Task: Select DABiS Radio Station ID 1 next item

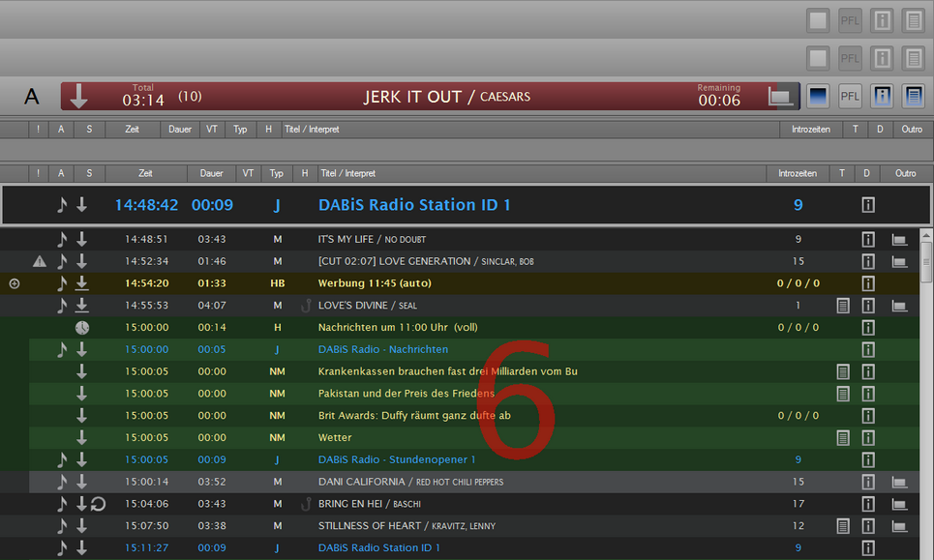Action: pyautogui.click(x=467, y=205)
